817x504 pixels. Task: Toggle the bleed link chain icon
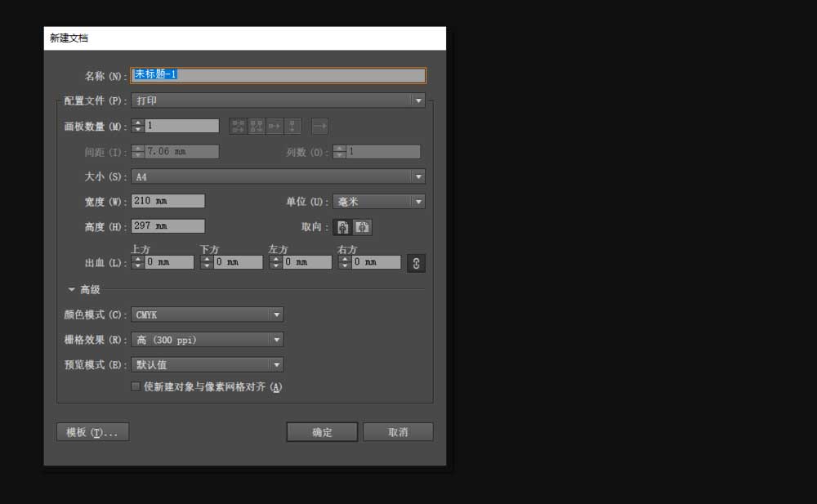[416, 263]
